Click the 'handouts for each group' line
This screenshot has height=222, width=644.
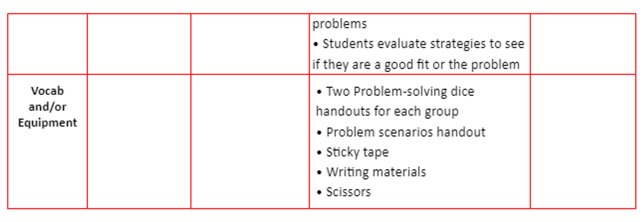[387, 112]
